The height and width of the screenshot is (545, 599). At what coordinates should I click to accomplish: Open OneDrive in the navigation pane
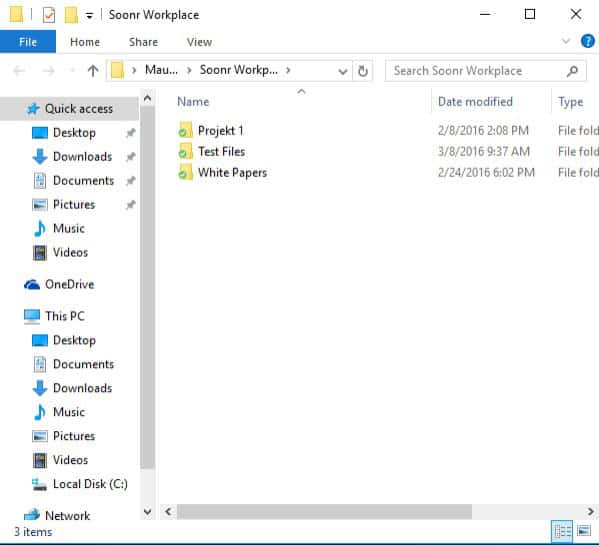[x=70, y=285]
